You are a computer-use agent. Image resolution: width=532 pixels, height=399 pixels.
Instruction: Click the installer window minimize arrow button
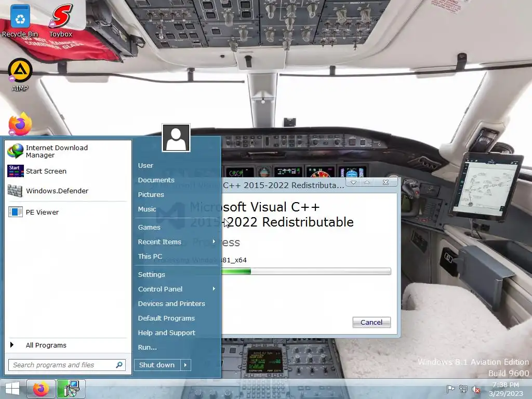pos(353,182)
